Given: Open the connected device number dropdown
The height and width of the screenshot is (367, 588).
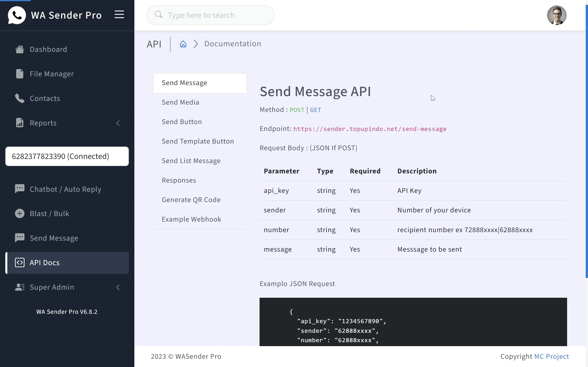Looking at the screenshot, I should 67,156.
